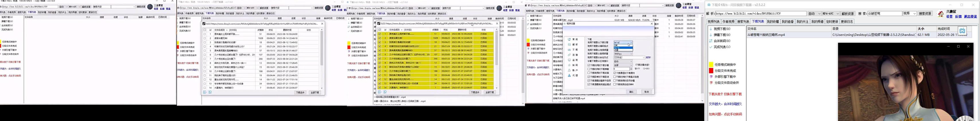Open 自动 dropdown in v2.5.2.2 window
980x121 pixels.
pos(814,13)
